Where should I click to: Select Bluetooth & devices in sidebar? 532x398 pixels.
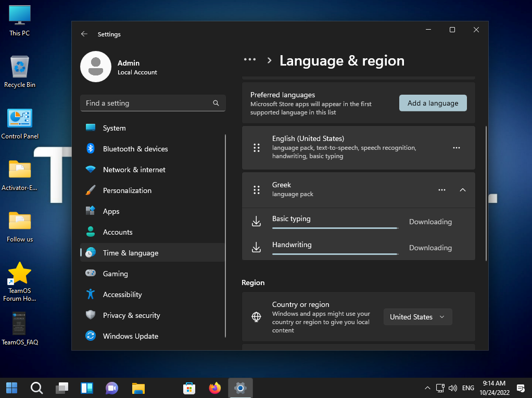135,149
